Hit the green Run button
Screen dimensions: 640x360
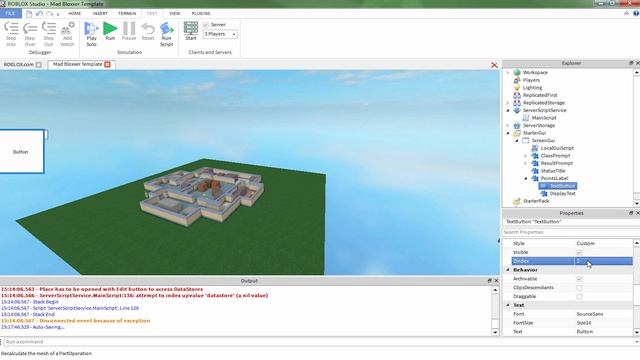point(110,29)
